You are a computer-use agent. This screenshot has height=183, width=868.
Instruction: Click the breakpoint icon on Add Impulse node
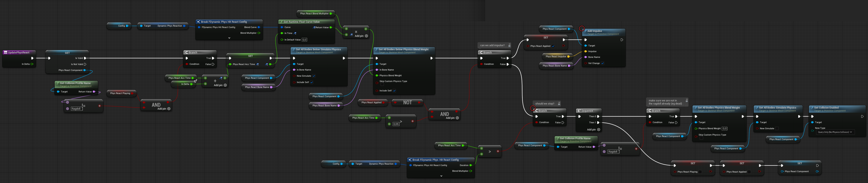(582, 29)
